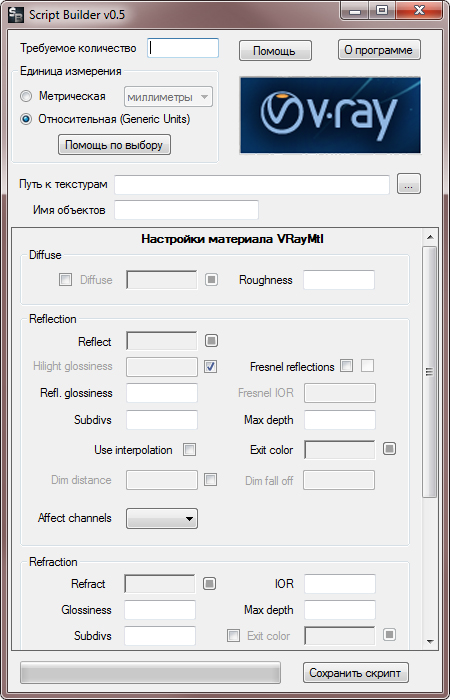The width and height of the screenshot is (450, 700).
Task: Minimize the Script Builder window
Action: [356, 11]
